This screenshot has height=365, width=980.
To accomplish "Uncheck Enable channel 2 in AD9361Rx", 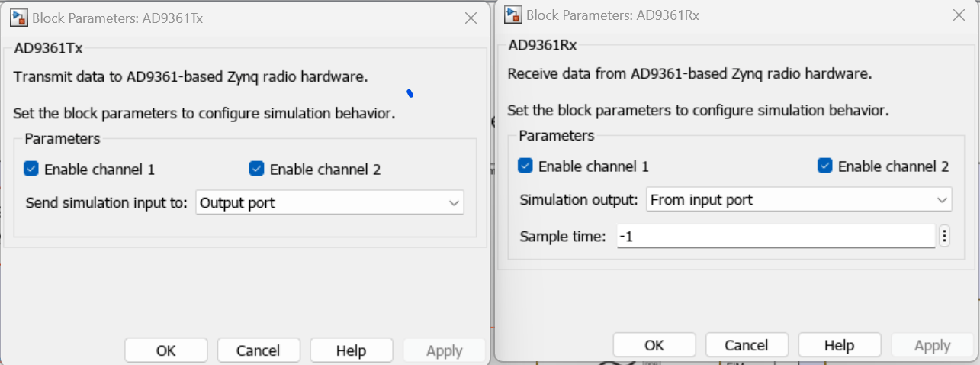I will coord(824,166).
